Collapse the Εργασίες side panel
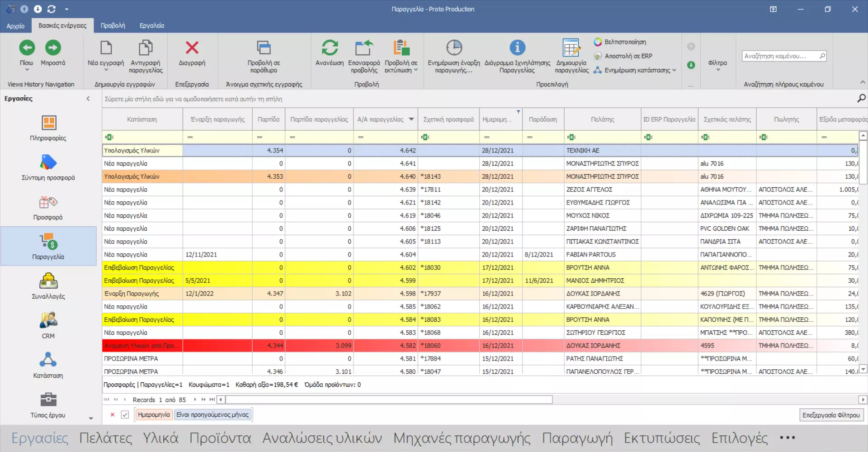The image size is (868, 452). point(88,99)
